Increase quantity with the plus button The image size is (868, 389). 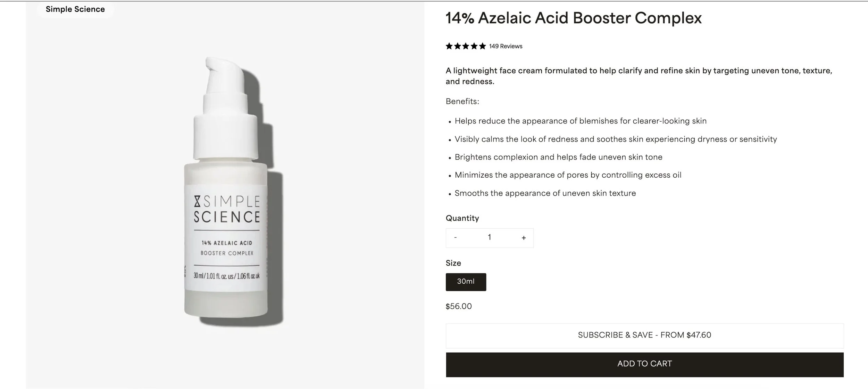524,238
